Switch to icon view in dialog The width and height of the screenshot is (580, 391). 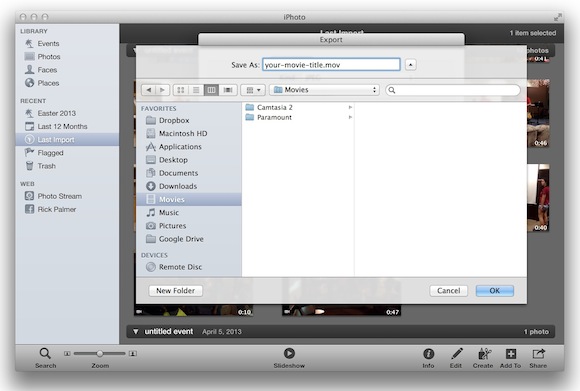point(181,90)
